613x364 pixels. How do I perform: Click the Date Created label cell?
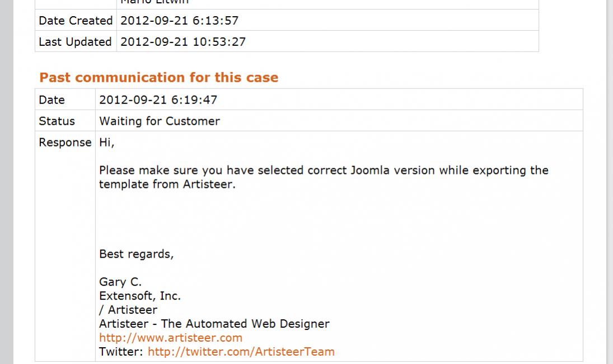[x=76, y=20]
